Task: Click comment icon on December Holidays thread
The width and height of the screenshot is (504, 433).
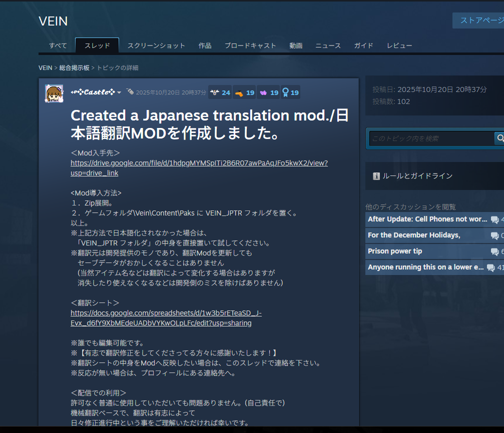Action: [x=494, y=235]
